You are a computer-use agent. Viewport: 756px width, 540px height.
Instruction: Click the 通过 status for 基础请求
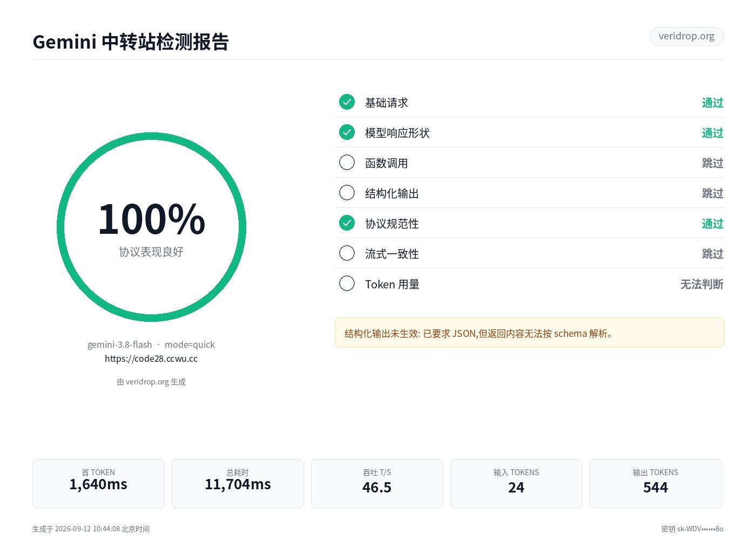(712, 103)
